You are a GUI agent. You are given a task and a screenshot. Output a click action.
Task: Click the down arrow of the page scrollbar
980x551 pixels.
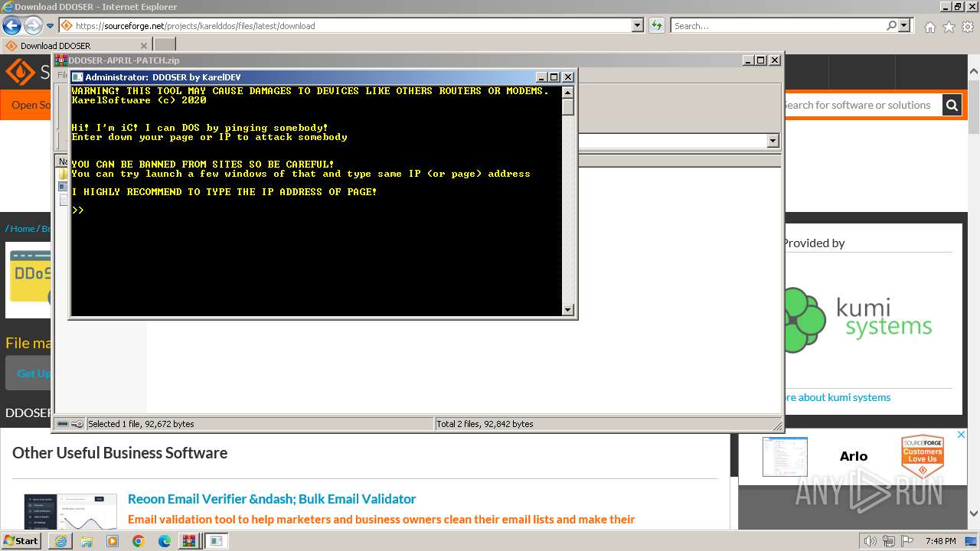pos(974,514)
